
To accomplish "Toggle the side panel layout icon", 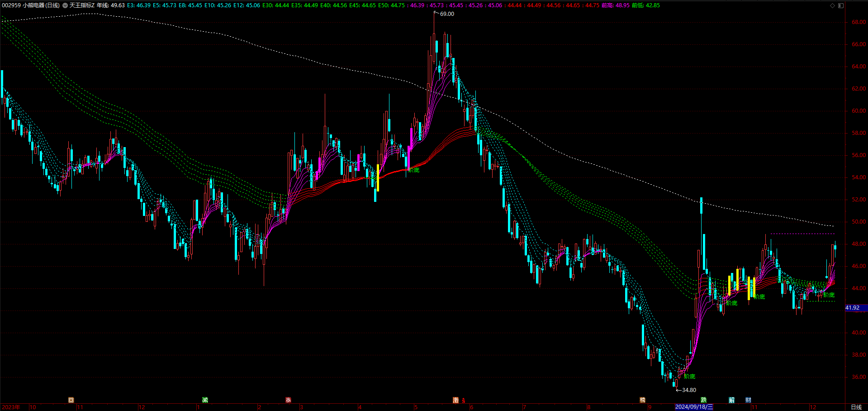I will pyautogui.click(x=841, y=5).
